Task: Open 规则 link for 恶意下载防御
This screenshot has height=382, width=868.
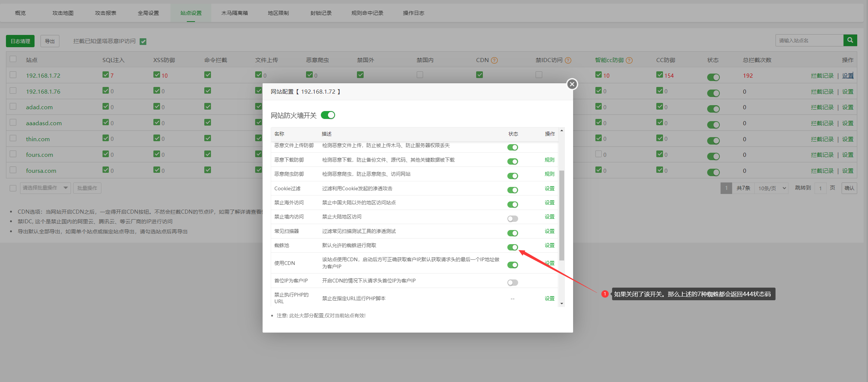Action: click(x=549, y=160)
